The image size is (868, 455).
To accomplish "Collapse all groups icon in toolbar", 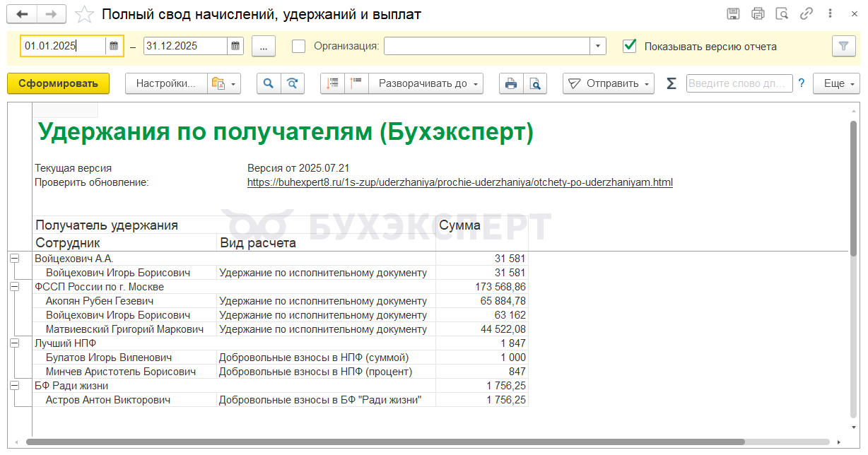I will coord(332,83).
